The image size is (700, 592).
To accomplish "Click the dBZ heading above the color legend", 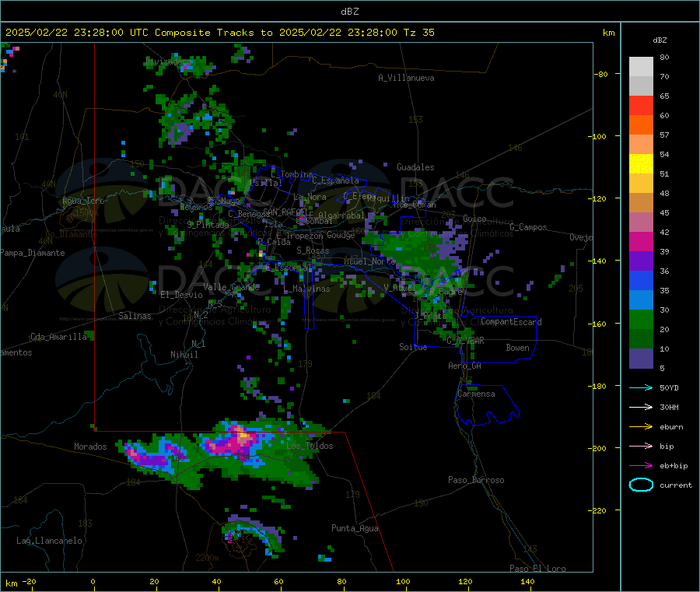I will coord(660,40).
